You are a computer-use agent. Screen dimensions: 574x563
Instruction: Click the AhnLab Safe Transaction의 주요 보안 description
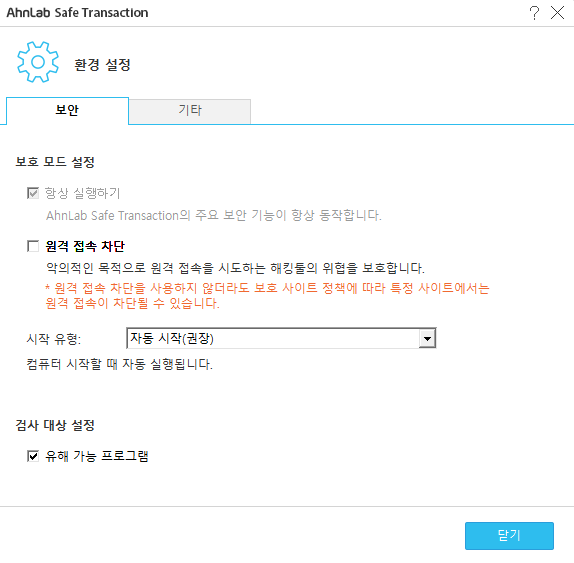click(x=214, y=215)
